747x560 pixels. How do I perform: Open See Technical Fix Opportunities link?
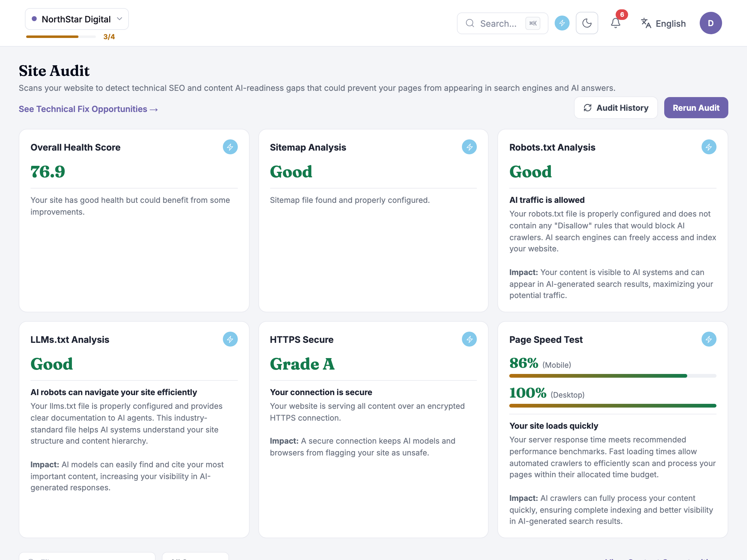[88, 109]
